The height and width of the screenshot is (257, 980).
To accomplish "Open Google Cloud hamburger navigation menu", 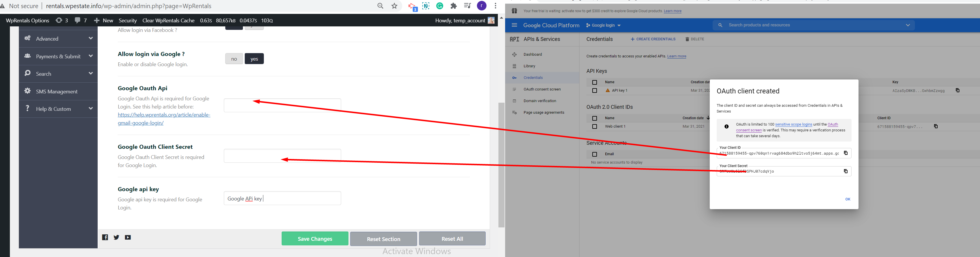I will point(514,25).
